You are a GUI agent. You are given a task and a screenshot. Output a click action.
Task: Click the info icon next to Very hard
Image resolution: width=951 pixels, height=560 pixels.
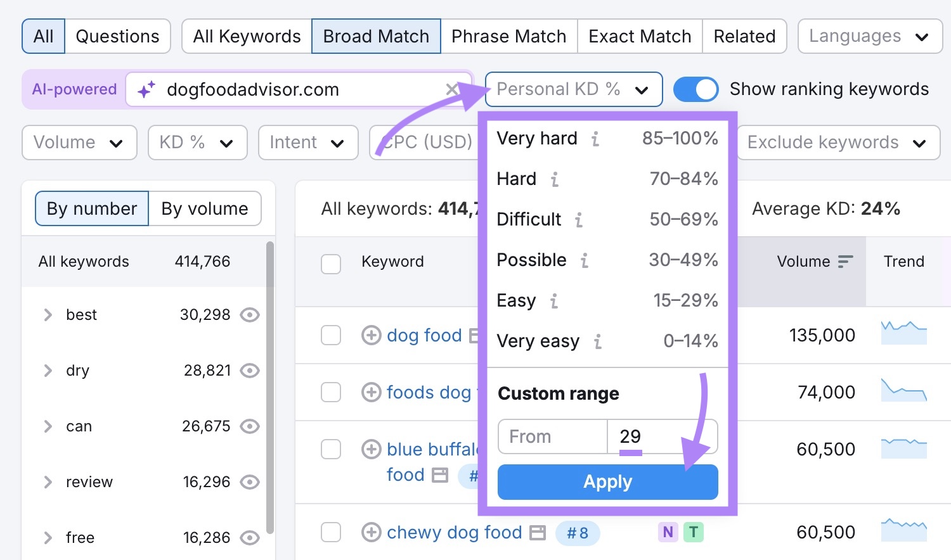pyautogui.click(x=595, y=139)
